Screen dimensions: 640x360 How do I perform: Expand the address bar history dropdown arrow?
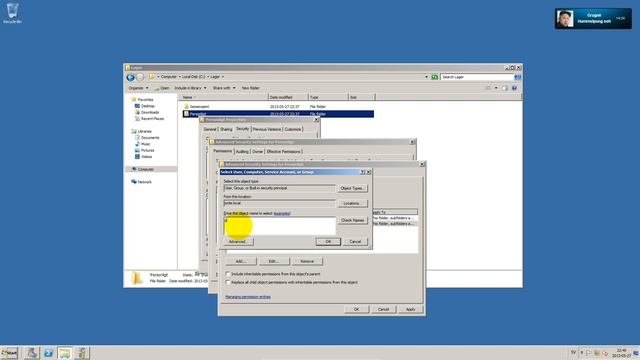(x=427, y=77)
